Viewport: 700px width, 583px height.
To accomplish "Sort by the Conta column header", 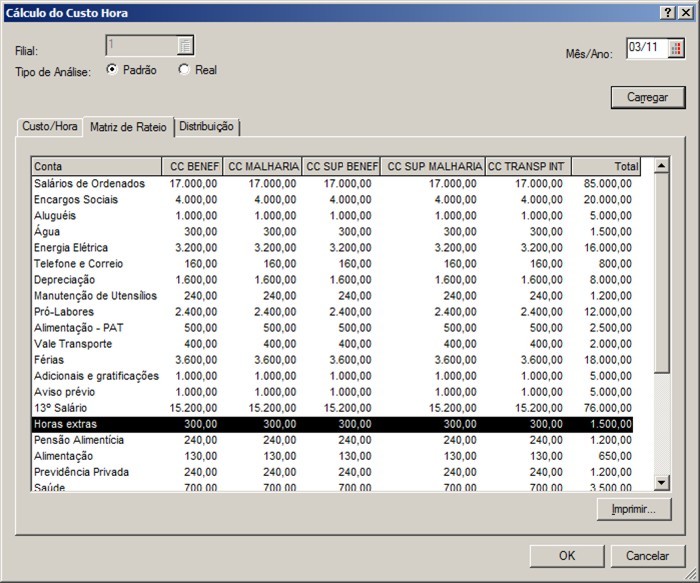I will pos(96,167).
